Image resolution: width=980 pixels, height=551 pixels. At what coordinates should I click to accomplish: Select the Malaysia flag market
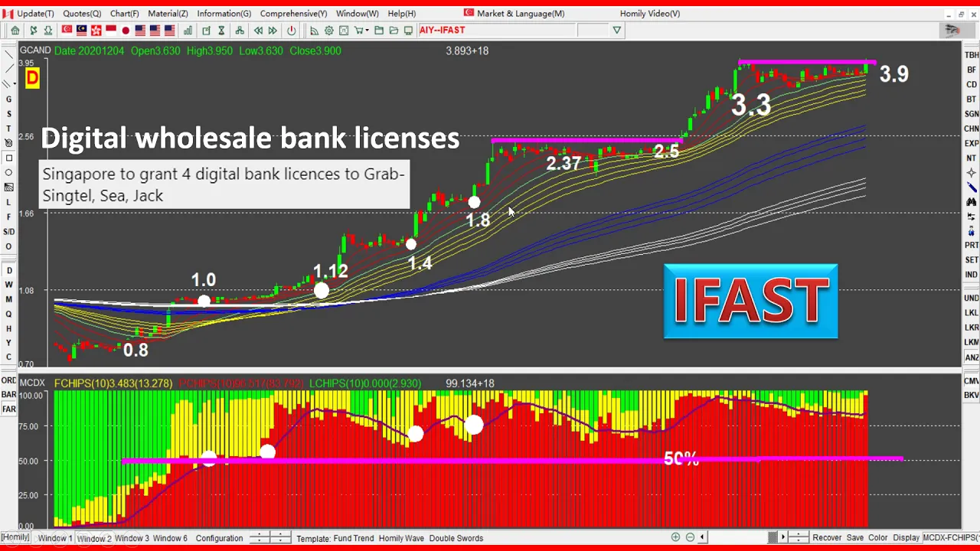pos(81,31)
